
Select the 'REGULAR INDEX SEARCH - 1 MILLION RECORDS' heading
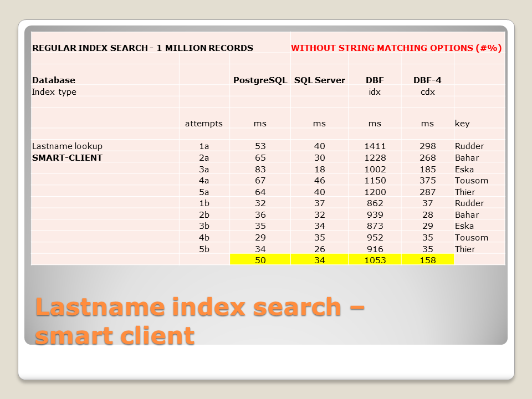(x=142, y=48)
